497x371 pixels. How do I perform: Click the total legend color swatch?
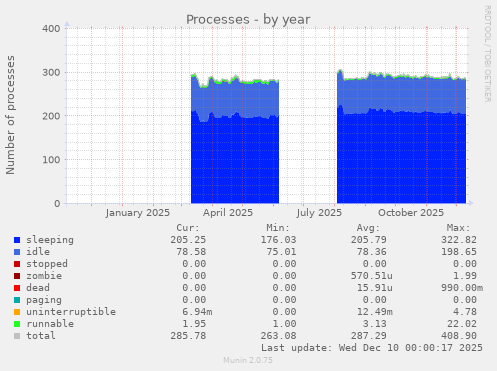click(17, 336)
